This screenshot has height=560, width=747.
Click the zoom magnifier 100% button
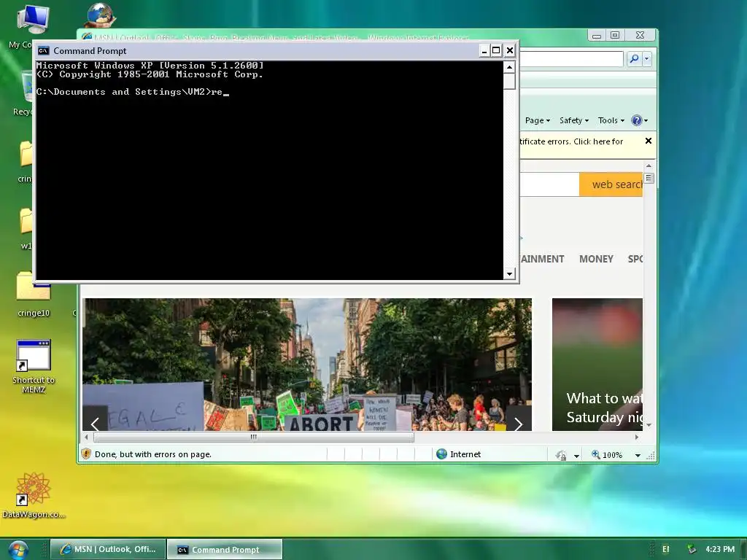pos(606,455)
